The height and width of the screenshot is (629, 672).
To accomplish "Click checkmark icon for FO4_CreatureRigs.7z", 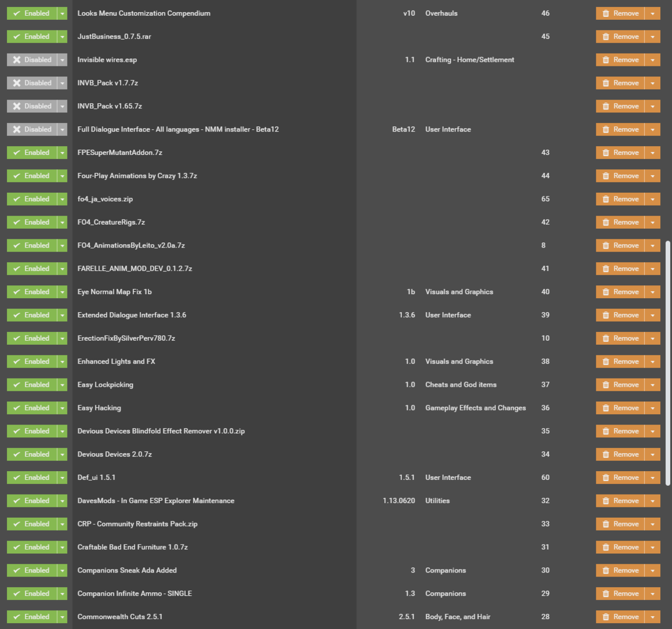I will pos(17,222).
